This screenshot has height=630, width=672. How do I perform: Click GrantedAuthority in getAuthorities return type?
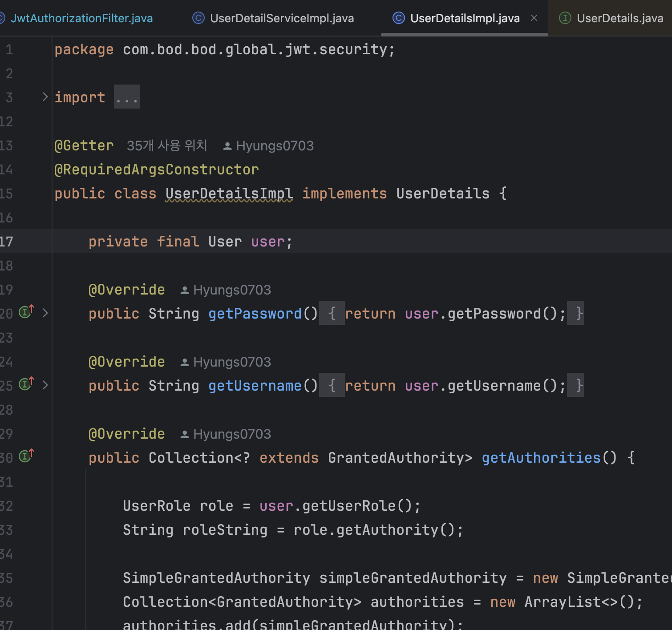(x=396, y=458)
